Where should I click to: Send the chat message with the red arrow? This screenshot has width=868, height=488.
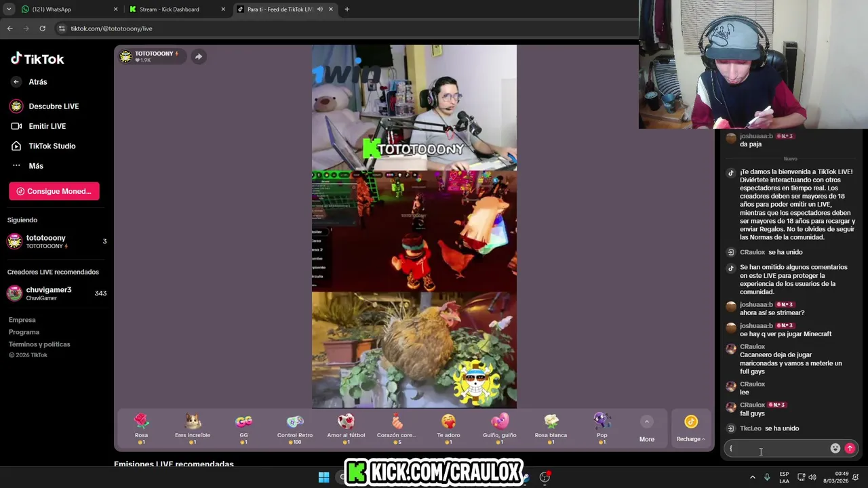(850, 448)
